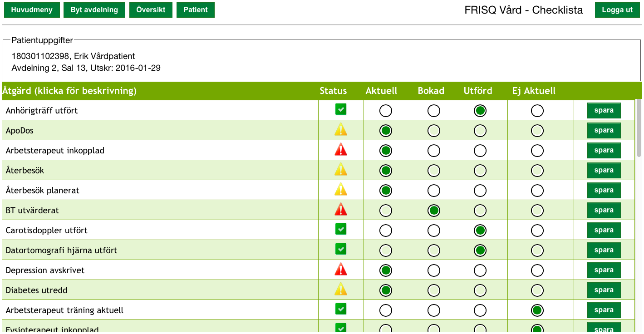Open description for Carotisdoppler utfört
This screenshot has height=334, width=644.
pyautogui.click(x=47, y=230)
